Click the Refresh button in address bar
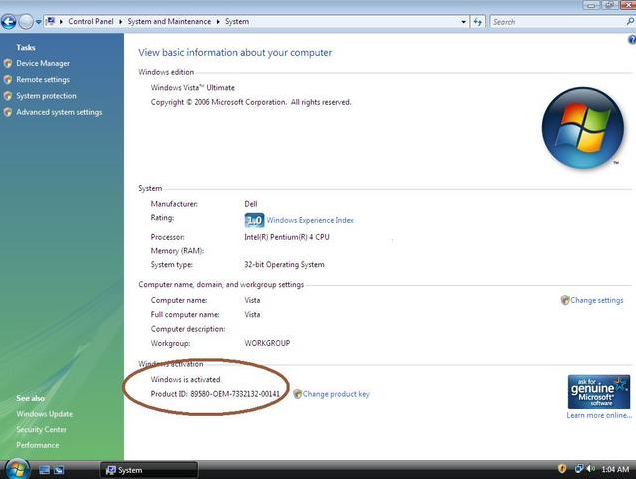Viewport: 636px width, 479px height. pyautogui.click(x=478, y=22)
